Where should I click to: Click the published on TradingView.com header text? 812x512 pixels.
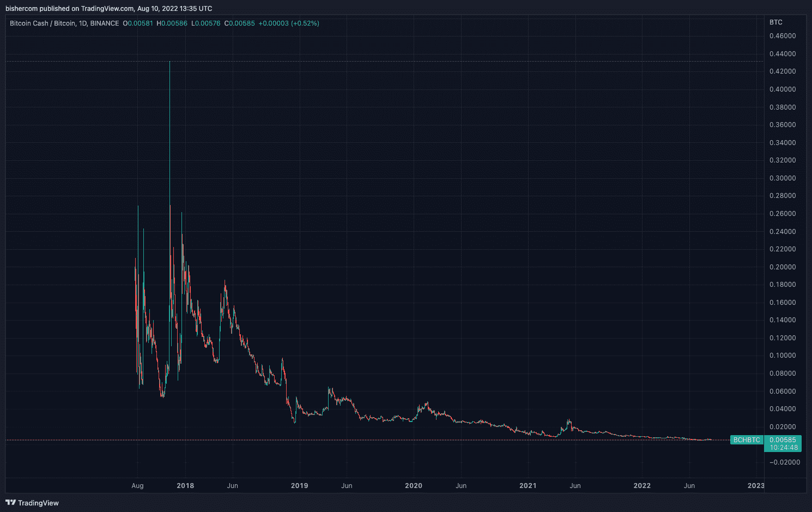108,9
